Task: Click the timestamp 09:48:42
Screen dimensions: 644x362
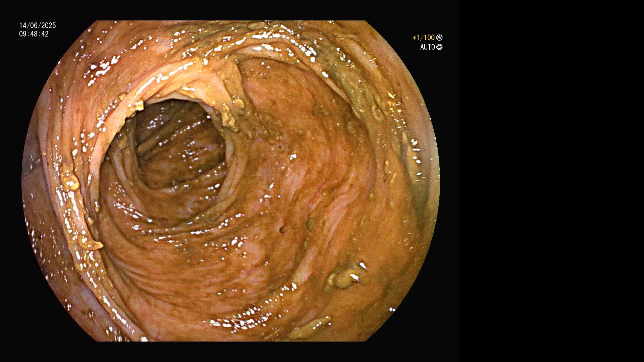Action: [34, 34]
